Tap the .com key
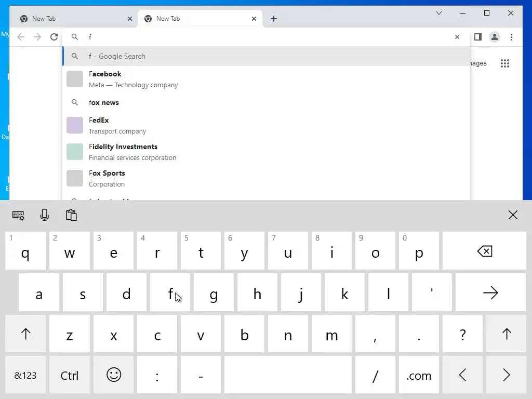Screen dimensions: 532x399 (419, 375)
